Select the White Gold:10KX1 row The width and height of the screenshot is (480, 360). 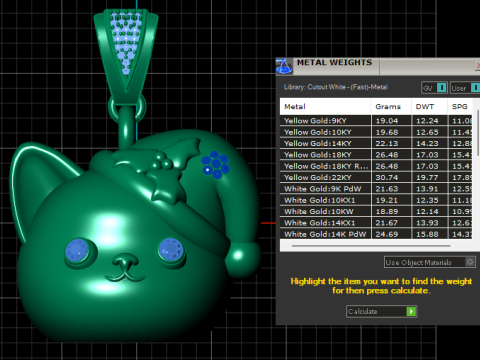point(376,200)
